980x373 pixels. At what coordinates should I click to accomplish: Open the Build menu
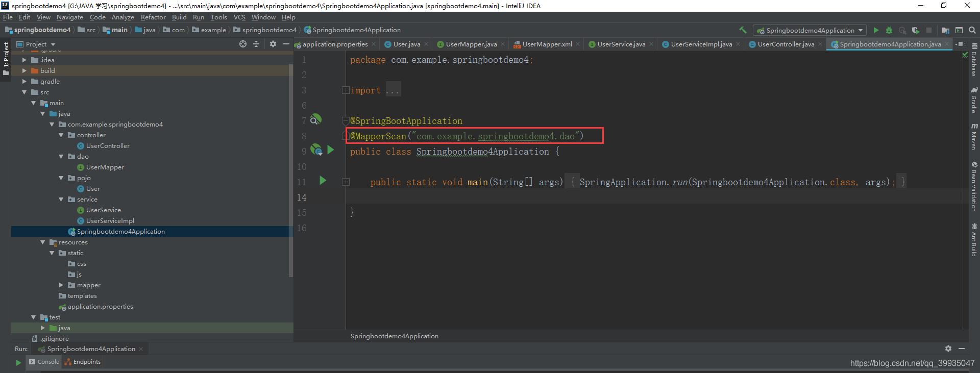click(x=179, y=17)
